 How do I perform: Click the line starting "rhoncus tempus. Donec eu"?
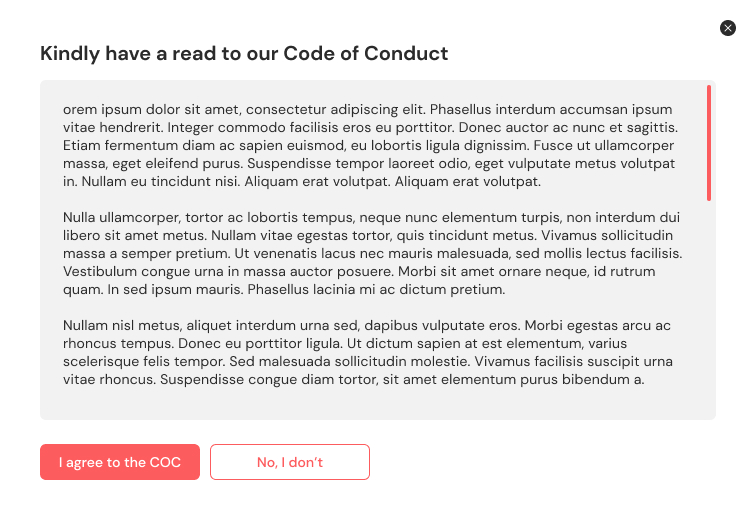(x=345, y=343)
